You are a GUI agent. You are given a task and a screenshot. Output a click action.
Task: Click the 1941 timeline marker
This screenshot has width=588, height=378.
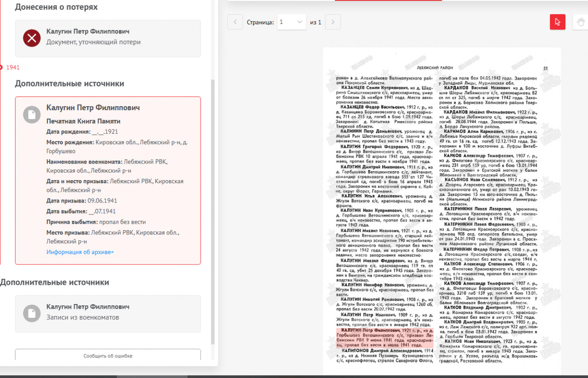tap(12, 68)
